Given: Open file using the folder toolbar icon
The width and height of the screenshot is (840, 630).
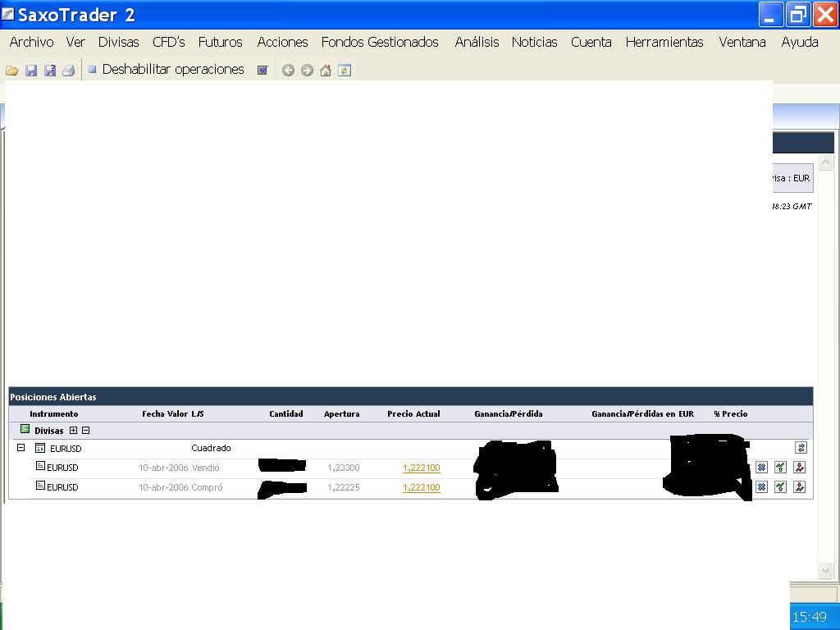Looking at the screenshot, I should coord(11,71).
